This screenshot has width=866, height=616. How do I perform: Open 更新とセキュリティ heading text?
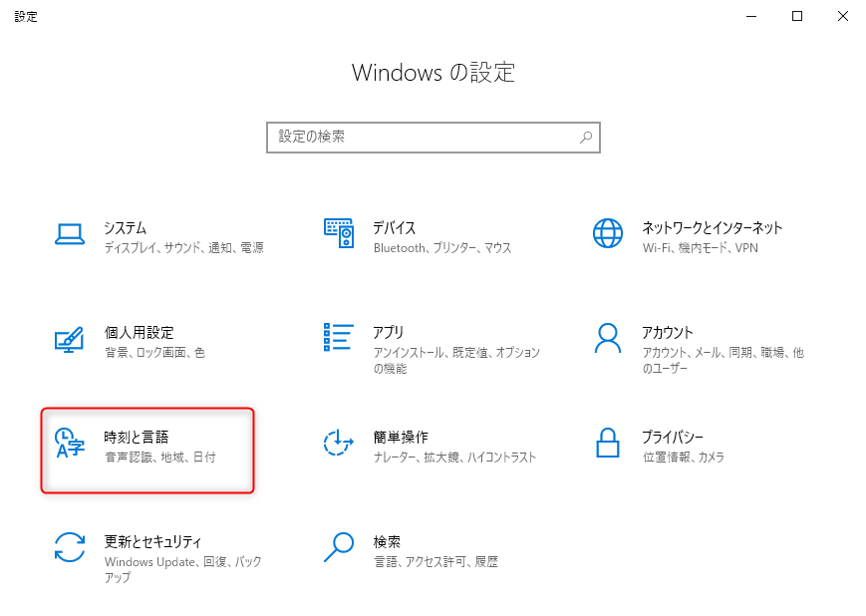(152, 542)
